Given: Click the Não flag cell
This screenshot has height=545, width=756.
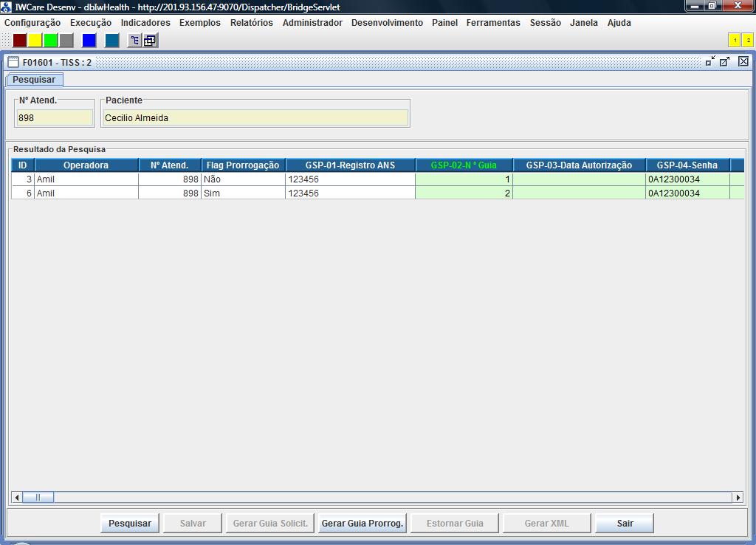Looking at the screenshot, I should (243, 179).
